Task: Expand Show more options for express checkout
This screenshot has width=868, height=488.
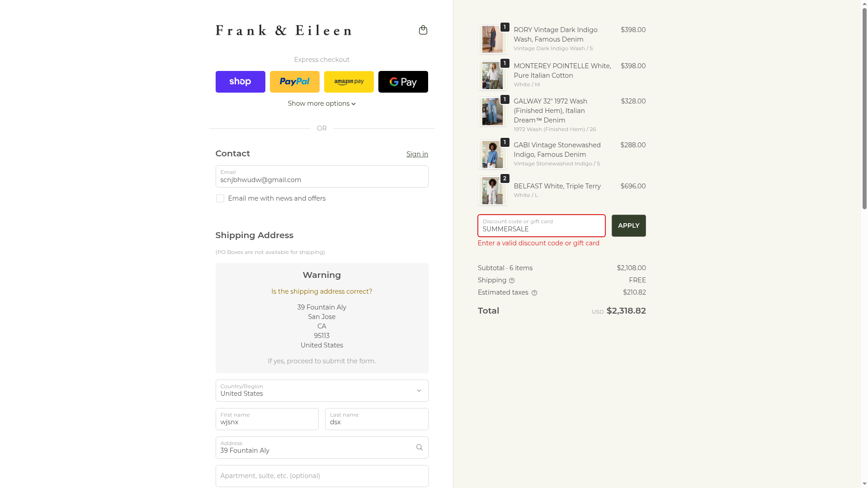Action: (321, 103)
